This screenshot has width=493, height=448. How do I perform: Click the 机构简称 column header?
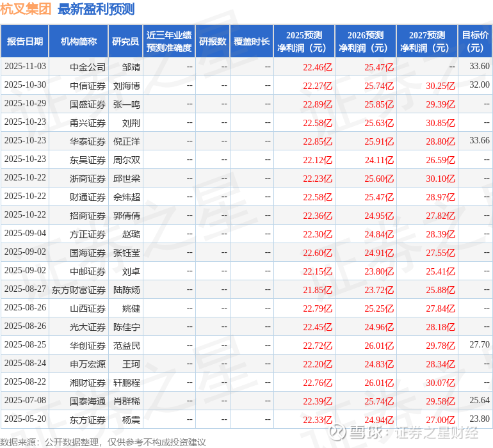pos(79,41)
